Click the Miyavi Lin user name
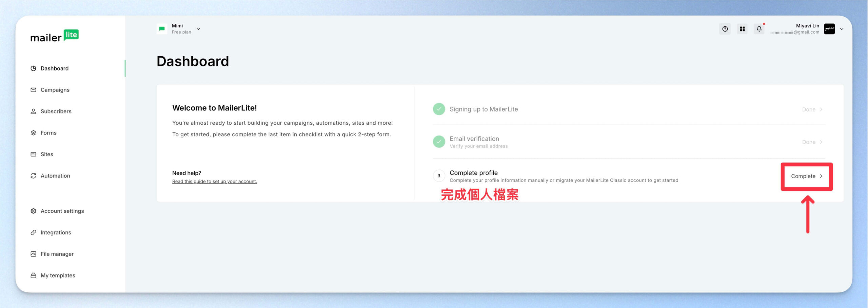 pos(807,26)
